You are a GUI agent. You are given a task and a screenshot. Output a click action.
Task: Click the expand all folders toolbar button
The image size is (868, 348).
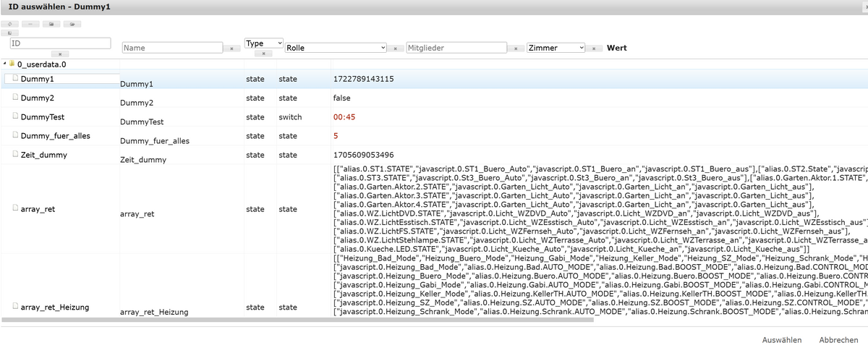click(72, 24)
